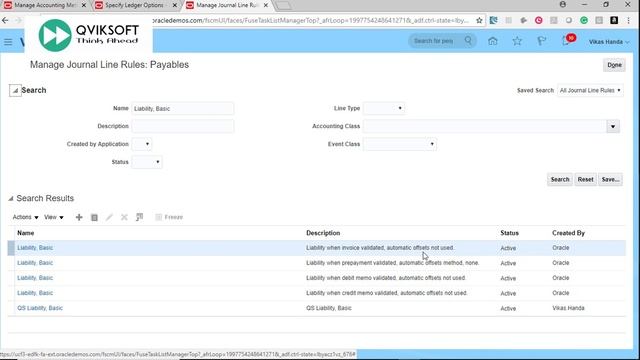Open the Accounting Class dropdown arrow

[613, 127]
